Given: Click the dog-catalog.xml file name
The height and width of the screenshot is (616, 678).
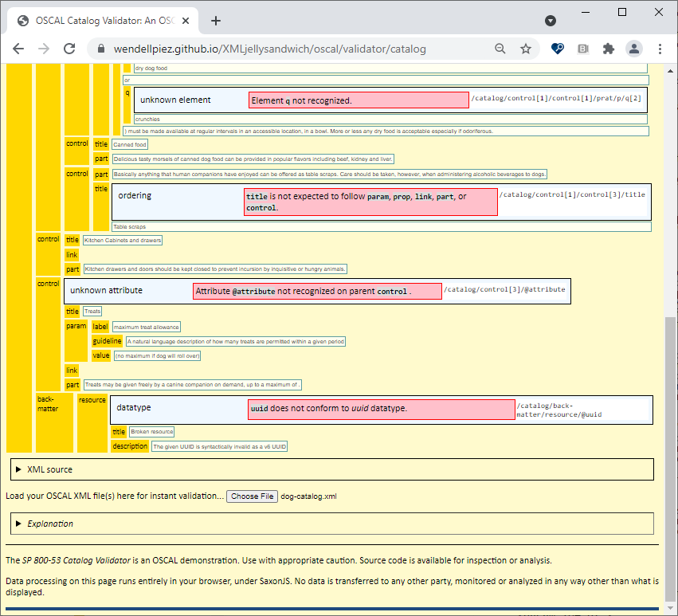Looking at the screenshot, I should coord(309,496).
